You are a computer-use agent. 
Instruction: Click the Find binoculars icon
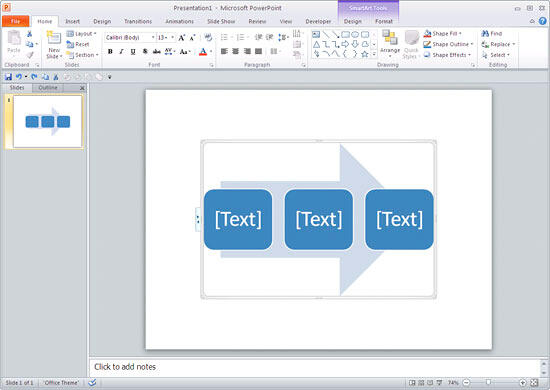coord(485,33)
